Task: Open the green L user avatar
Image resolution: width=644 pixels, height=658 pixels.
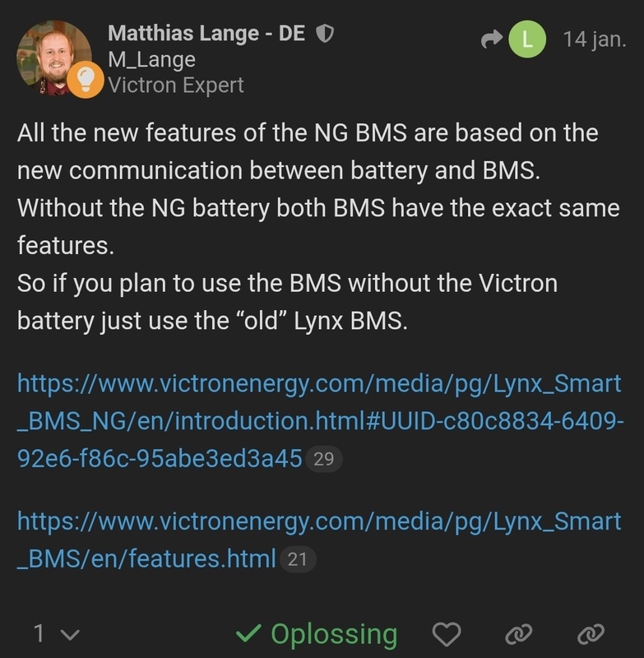Action: [x=528, y=39]
